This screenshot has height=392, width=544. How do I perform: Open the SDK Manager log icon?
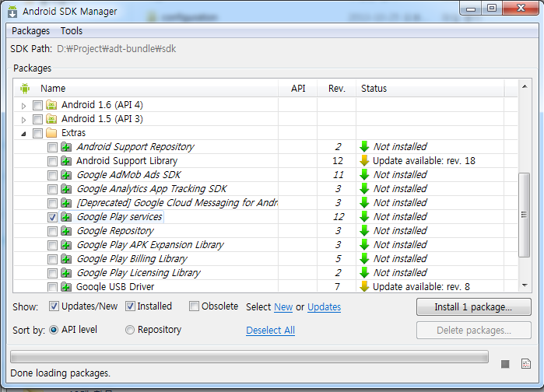click(x=526, y=363)
